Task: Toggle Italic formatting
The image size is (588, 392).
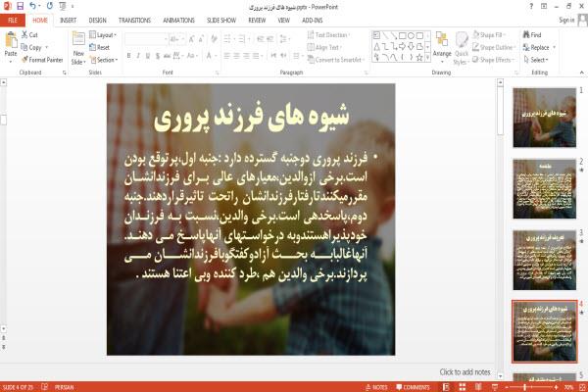Action: [x=138, y=56]
